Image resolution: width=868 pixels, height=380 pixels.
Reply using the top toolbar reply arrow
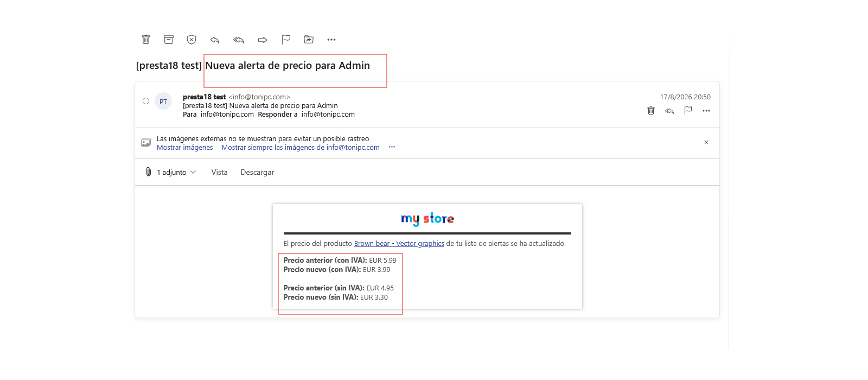pyautogui.click(x=215, y=40)
